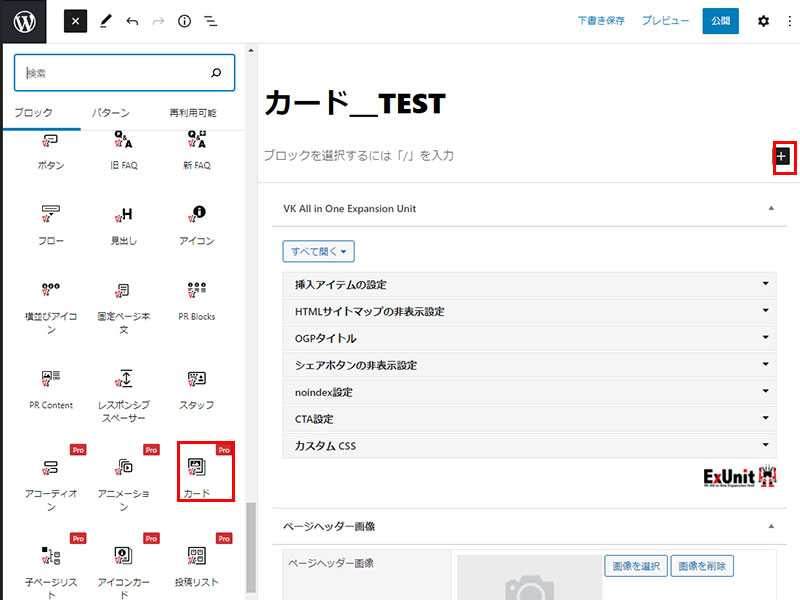This screenshot has height=600, width=800.
Task: Add the アコーディオン Pro block
Action: [x=50, y=475]
